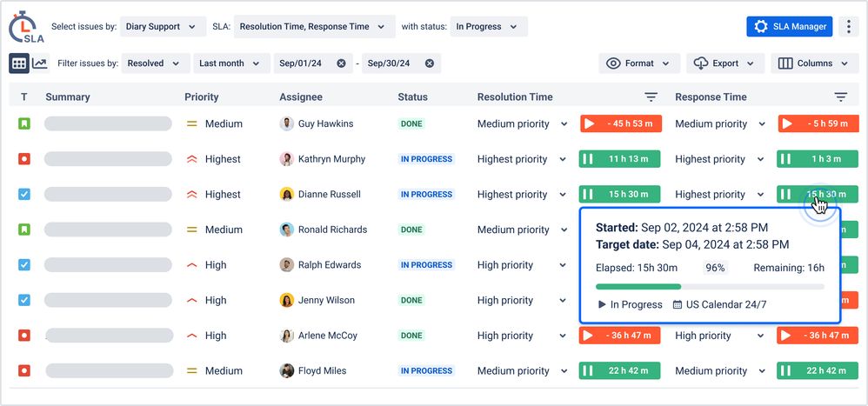This screenshot has width=868, height=406.
Task: Click the green elapsed progress bar in tooltip
Action: [638, 287]
